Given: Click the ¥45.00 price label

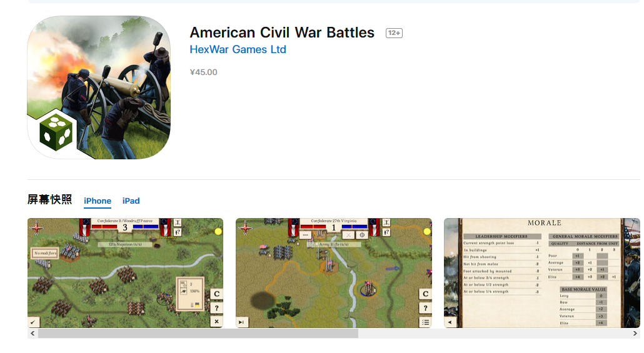Looking at the screenshot, I should 203,72.
